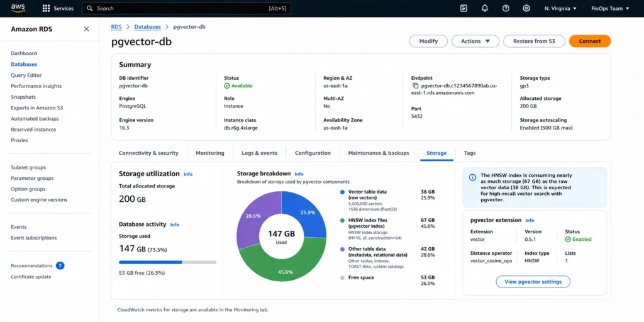
Task: Open Certificate update in the sidebar
Action: coord(31,277)
